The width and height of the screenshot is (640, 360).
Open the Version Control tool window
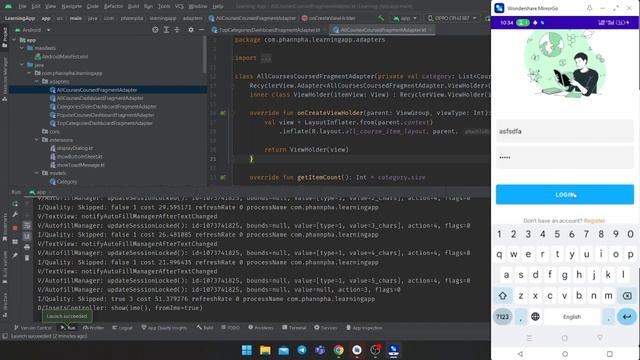click(33, 328)
